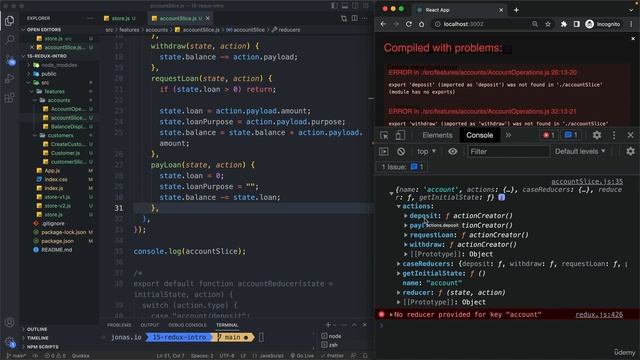Viewport: 640px width, 360px height.
Task: Collapse the actions object
Action: [x=398, y=206]
